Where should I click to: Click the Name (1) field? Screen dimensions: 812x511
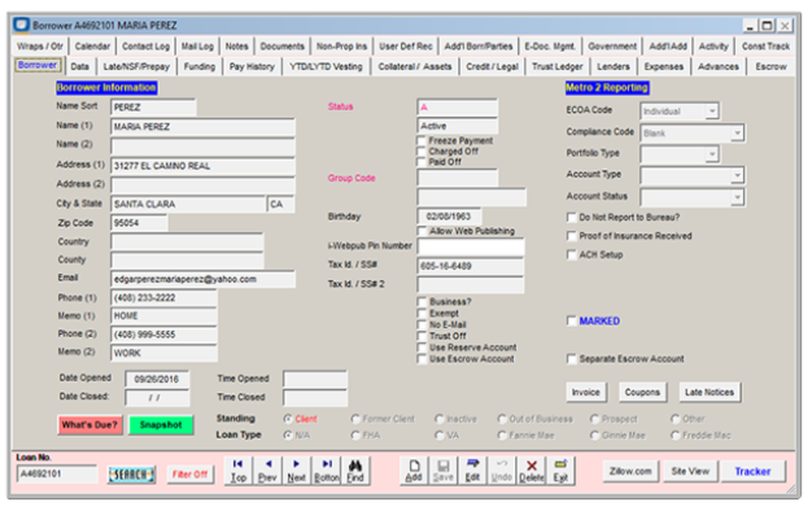click(x=203, y=127)
